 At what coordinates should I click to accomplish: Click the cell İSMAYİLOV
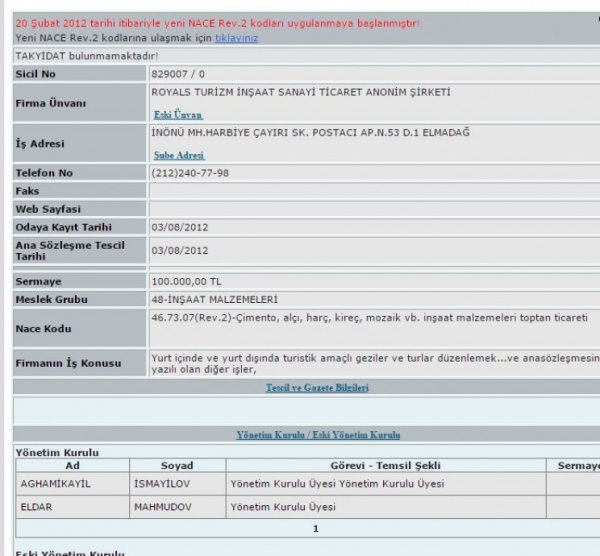(162, 484)
